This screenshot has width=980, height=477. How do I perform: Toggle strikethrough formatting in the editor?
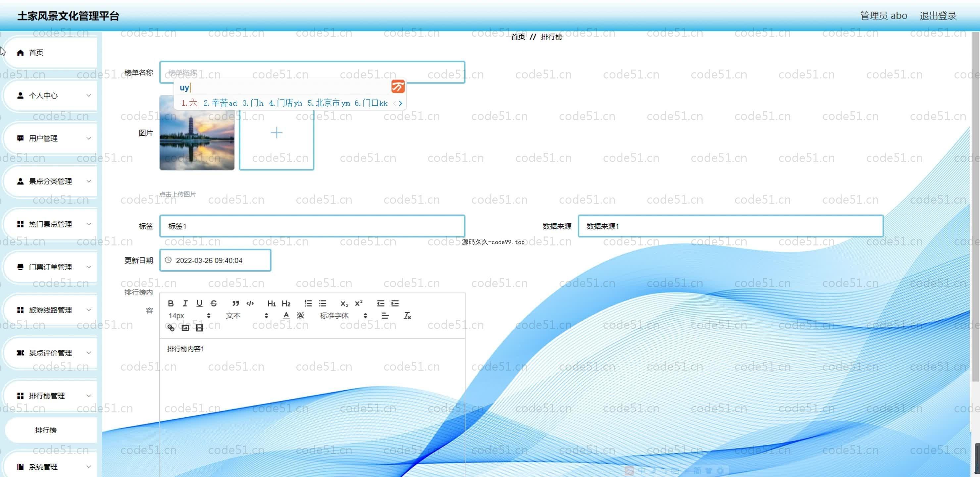214,303
